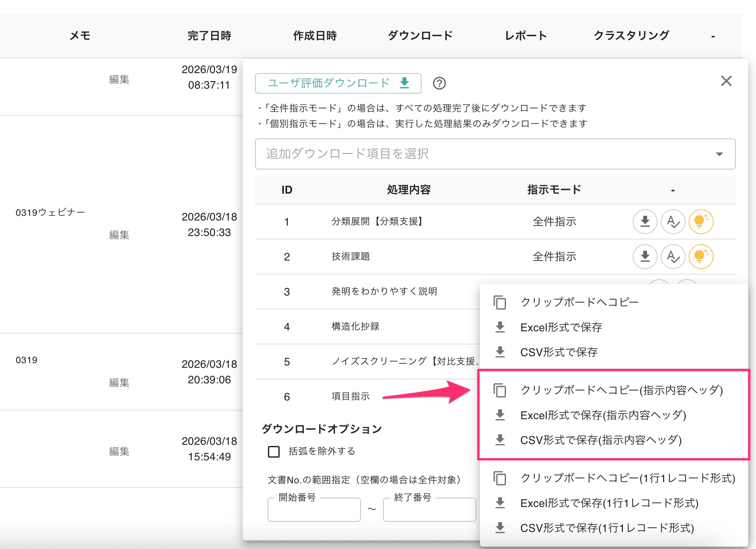Screen dimensions: 756x549
Task: Close the download panel with X
Action: point(726,81)
